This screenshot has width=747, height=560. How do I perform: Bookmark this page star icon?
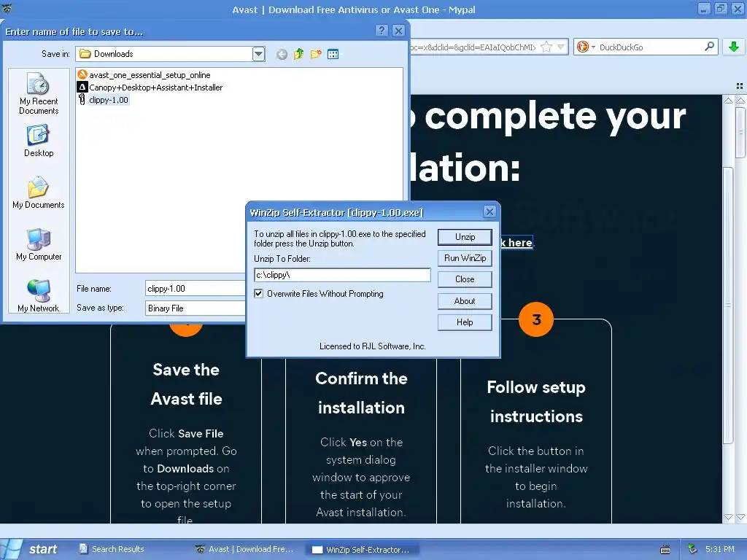click(547, 47)
